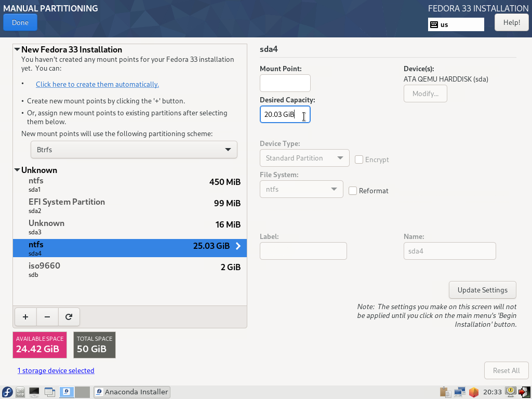532x399 pixels.
Task: Open the network connection tray icon
Action: [460, 392]
